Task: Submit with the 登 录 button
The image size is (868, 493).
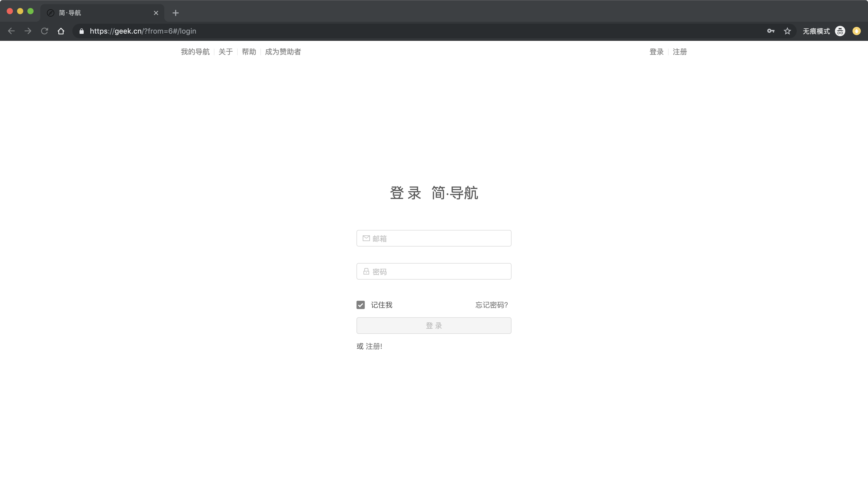Action: (x=434, y=326)
